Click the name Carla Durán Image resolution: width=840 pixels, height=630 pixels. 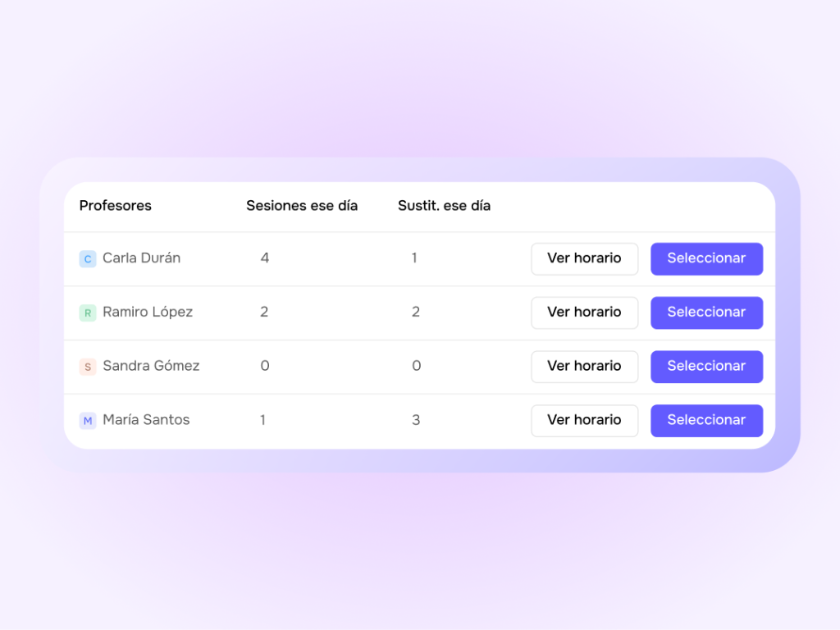(x=141, y=258)
